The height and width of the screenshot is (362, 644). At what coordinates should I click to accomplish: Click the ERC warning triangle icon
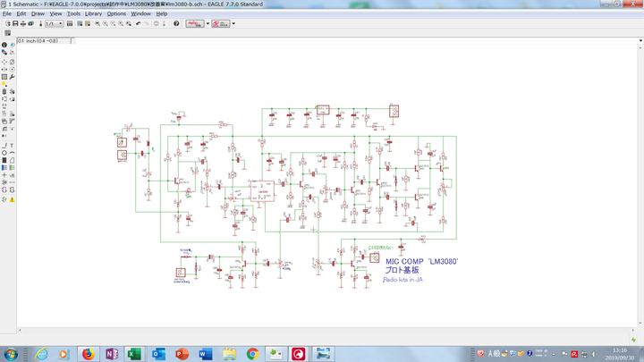coord(12,199)
